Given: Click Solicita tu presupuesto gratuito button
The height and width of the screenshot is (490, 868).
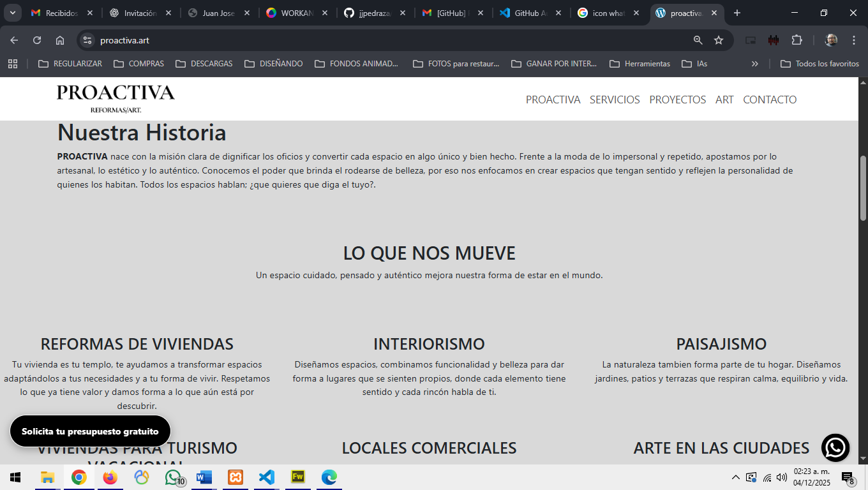Looking at the screenshot, I should pos(90,431).
